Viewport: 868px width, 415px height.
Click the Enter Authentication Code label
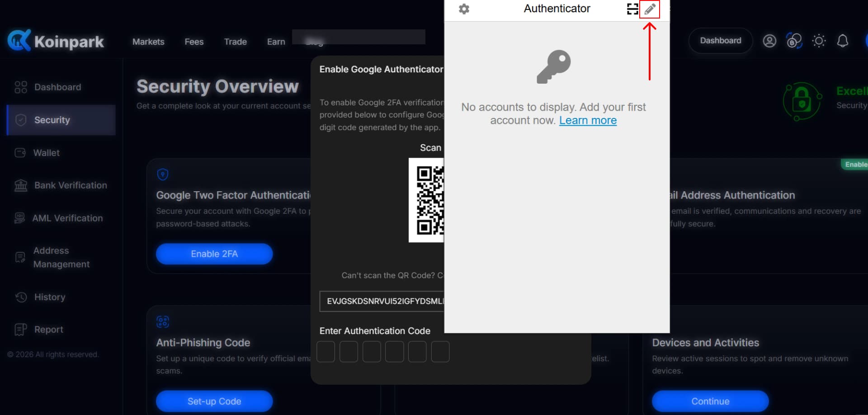[375, 331]
